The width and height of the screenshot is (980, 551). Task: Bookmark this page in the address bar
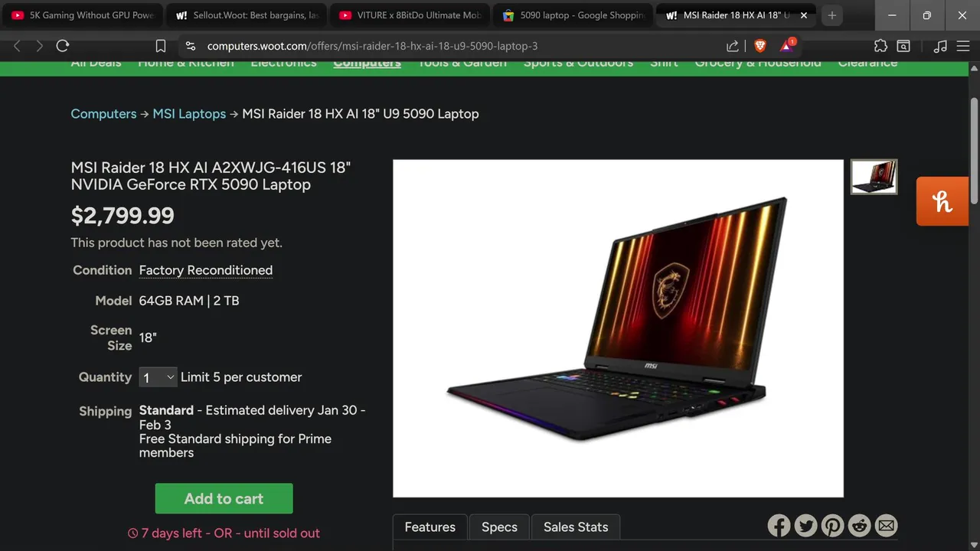click(x=161, y=46)
